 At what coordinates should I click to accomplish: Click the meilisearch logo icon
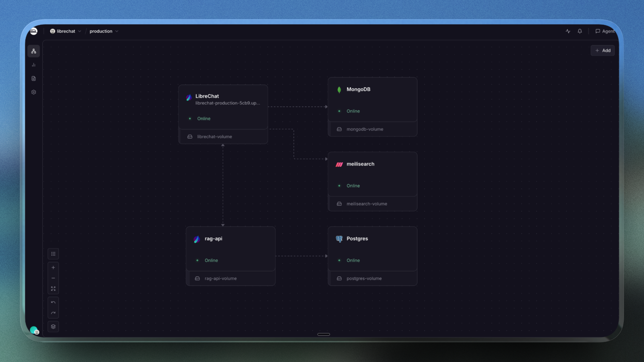(x=339, y=164)
